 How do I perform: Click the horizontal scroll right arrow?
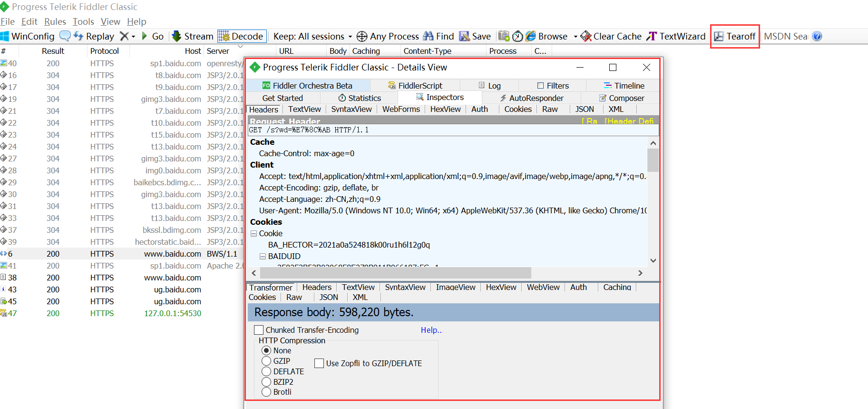(x=640, y=273)
